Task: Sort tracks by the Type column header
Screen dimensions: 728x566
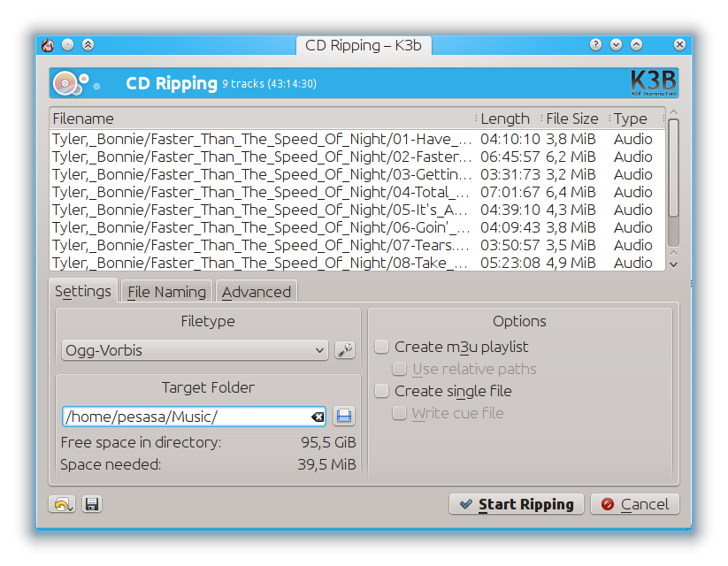Action: tap(637, 119)
